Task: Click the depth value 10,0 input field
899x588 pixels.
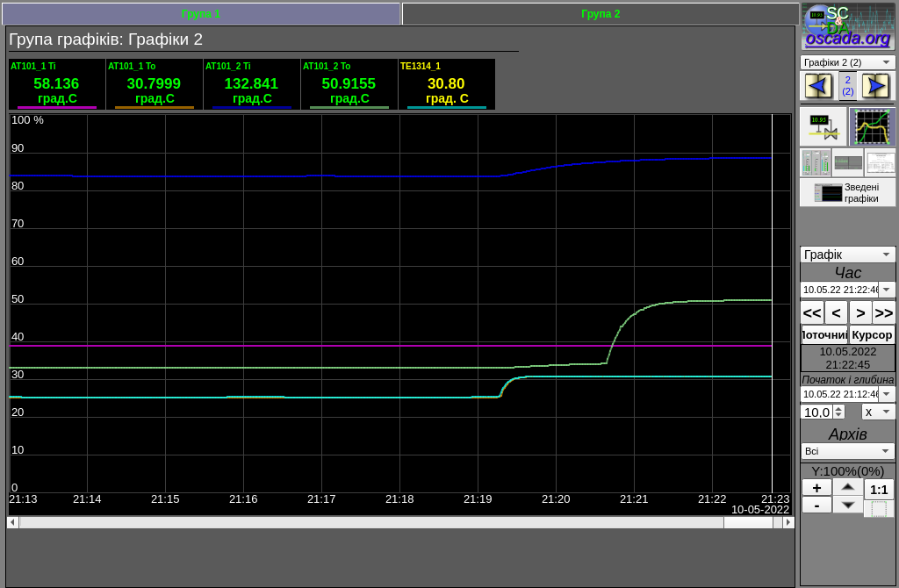Action: coord(816,412)
